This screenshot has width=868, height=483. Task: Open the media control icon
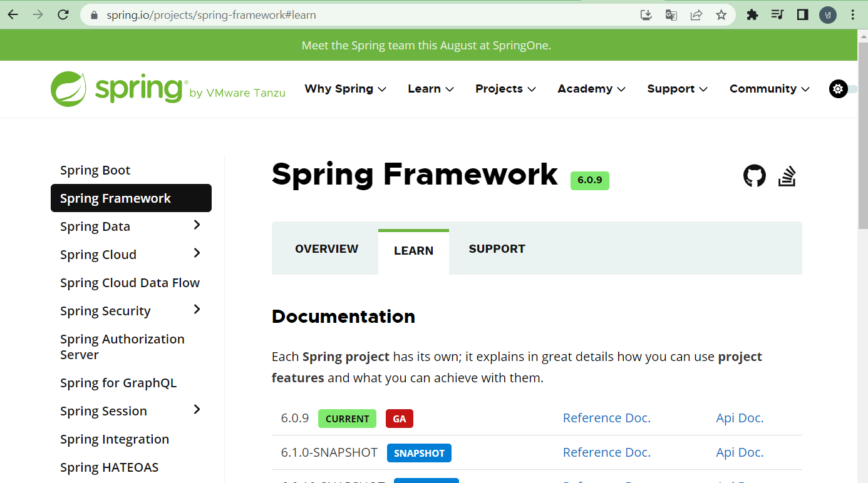(x=778, y=15)
